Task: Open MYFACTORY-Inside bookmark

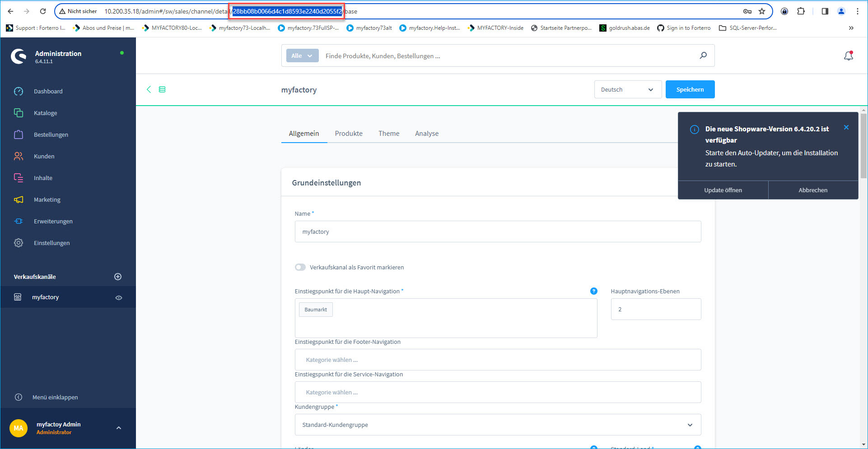Action: click(496, 28)
